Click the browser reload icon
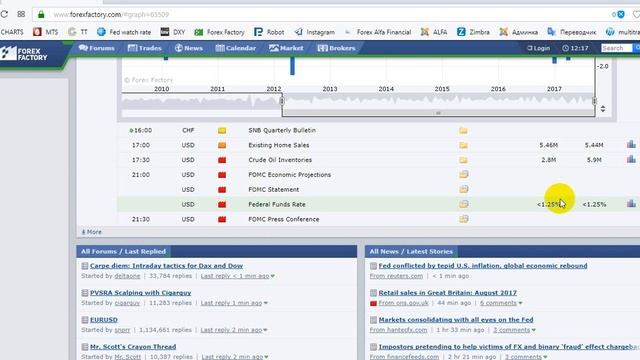 pos(4,14)
